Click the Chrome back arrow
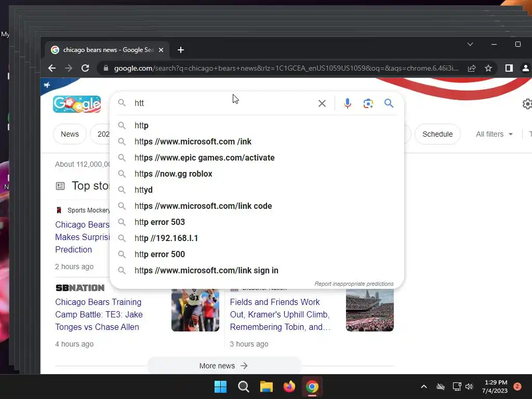The height and width of the screenshot is (399, 532). tap(52, 68)
